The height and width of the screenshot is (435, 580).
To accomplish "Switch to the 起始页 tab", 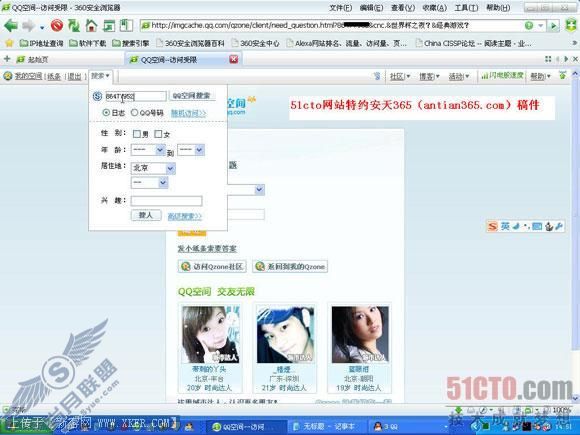I will 33,59.
